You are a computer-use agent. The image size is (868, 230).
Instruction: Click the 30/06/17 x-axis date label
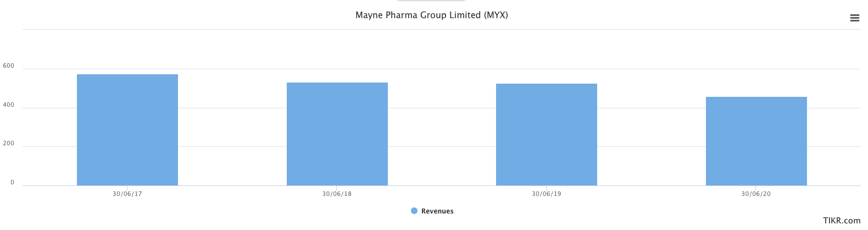point(127,194)
